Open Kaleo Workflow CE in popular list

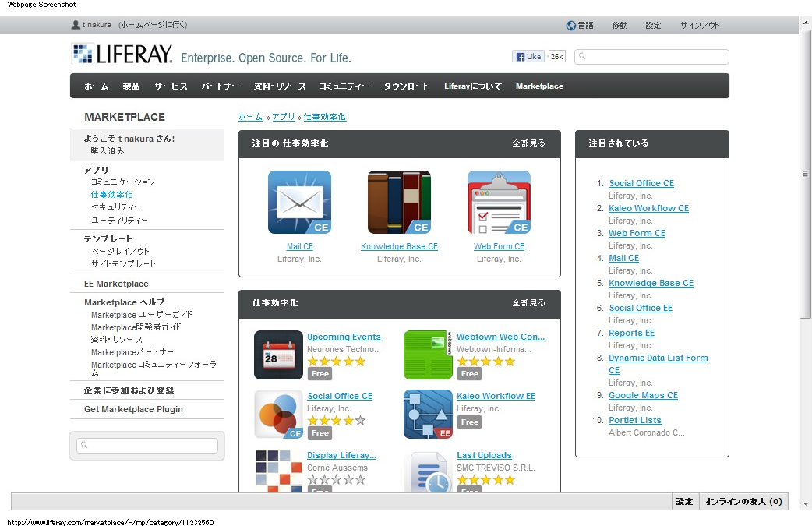(x=648, y=208)
